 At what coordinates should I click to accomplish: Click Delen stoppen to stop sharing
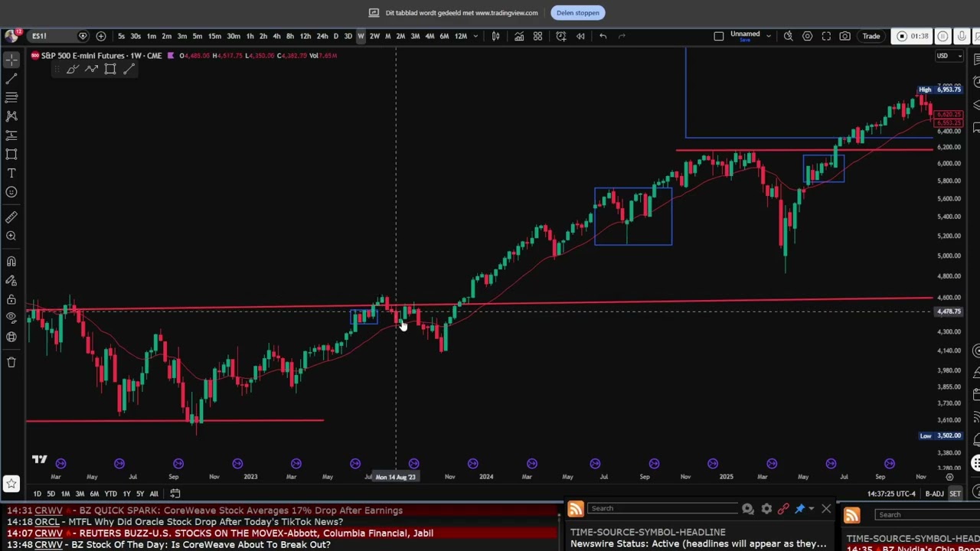point(578,12)
